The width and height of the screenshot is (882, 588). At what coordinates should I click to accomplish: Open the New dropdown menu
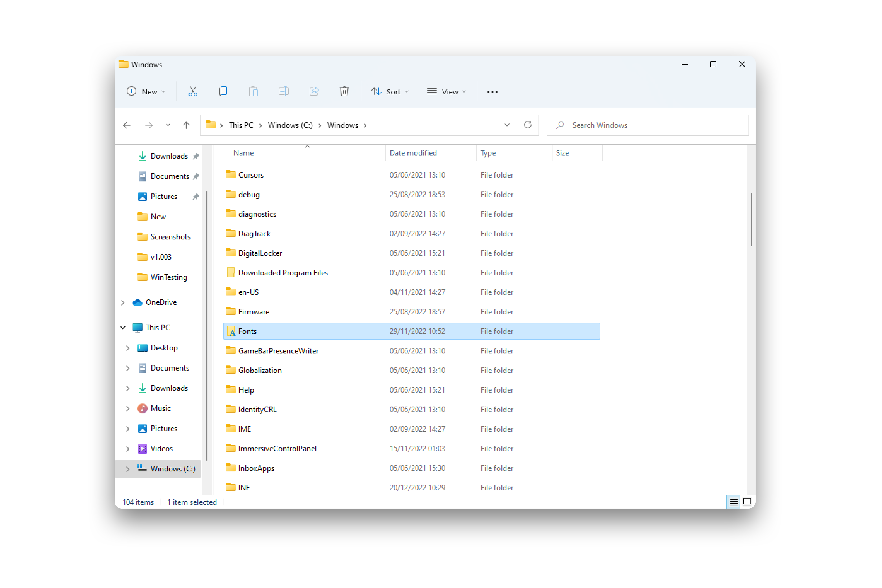pos(146,91)
